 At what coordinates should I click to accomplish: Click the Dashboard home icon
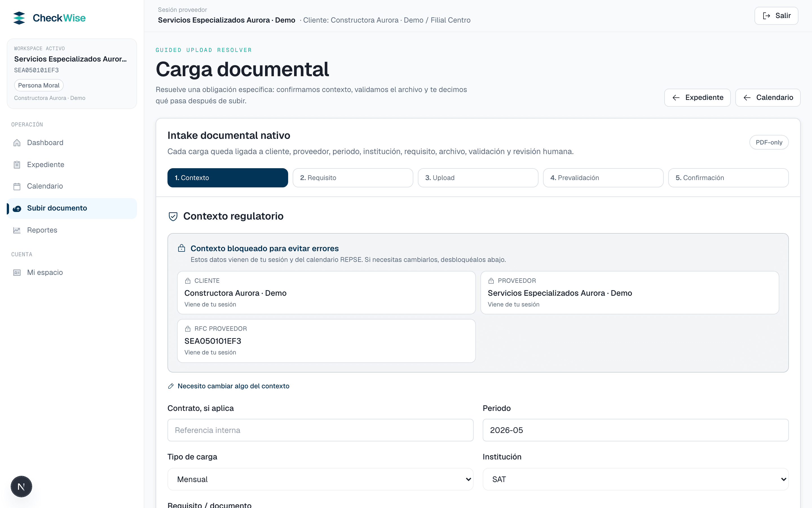tap(17, 143)
